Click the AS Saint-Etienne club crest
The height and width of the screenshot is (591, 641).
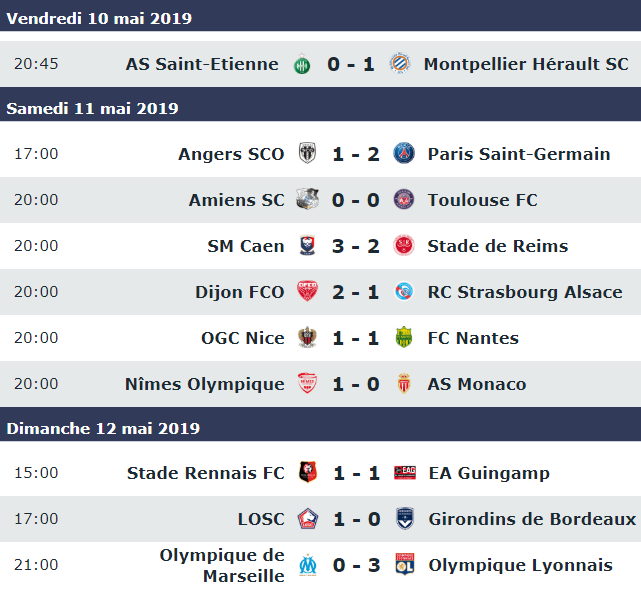[302, 64]
